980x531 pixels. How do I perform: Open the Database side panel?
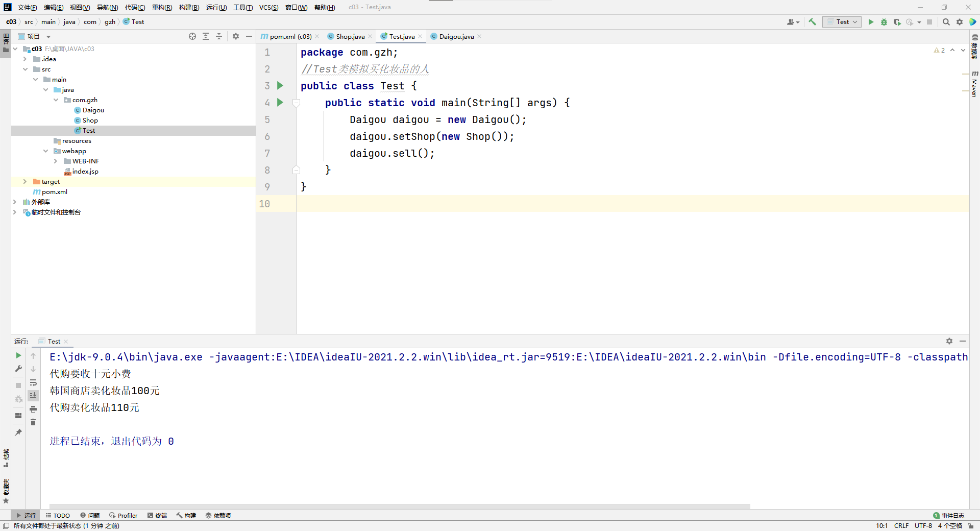[x=974, y=46]
